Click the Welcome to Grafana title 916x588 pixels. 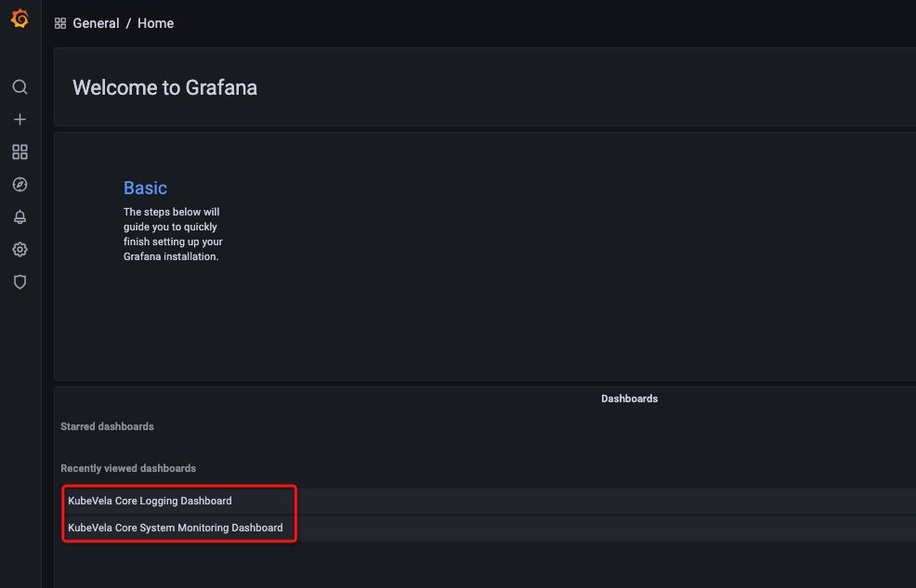pyautogui.click(x=164, y=88)
